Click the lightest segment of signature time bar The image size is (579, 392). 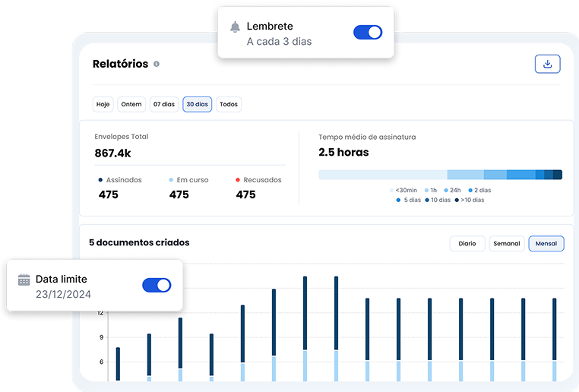pos(383,175)
